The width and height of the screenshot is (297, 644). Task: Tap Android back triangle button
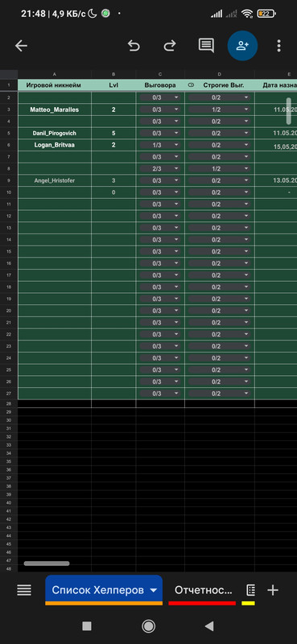point(209,626)
